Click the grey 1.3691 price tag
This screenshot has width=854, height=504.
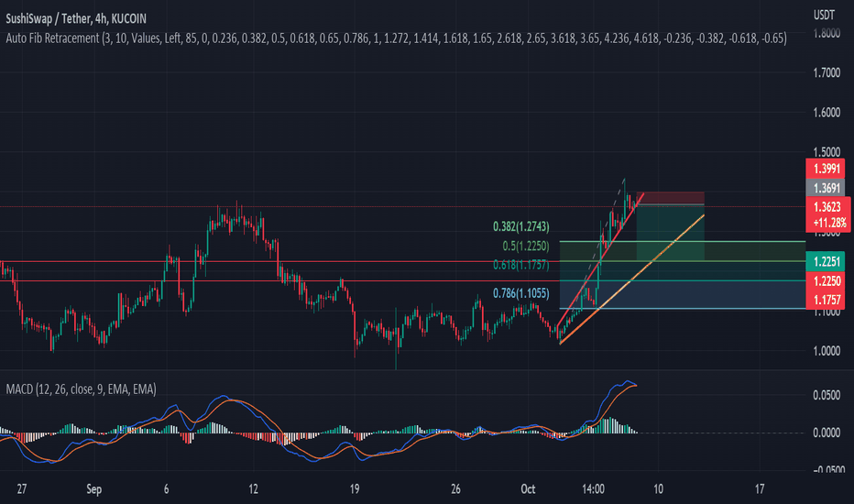coord(825,188)
